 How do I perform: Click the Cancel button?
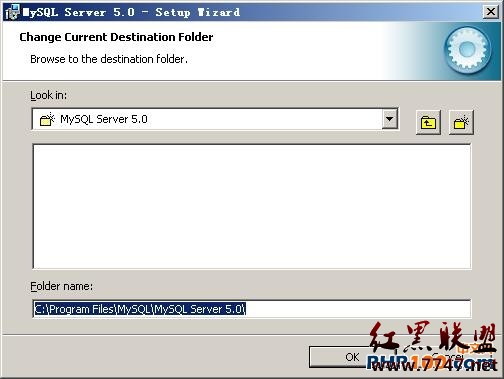click(x=447, y=357)
